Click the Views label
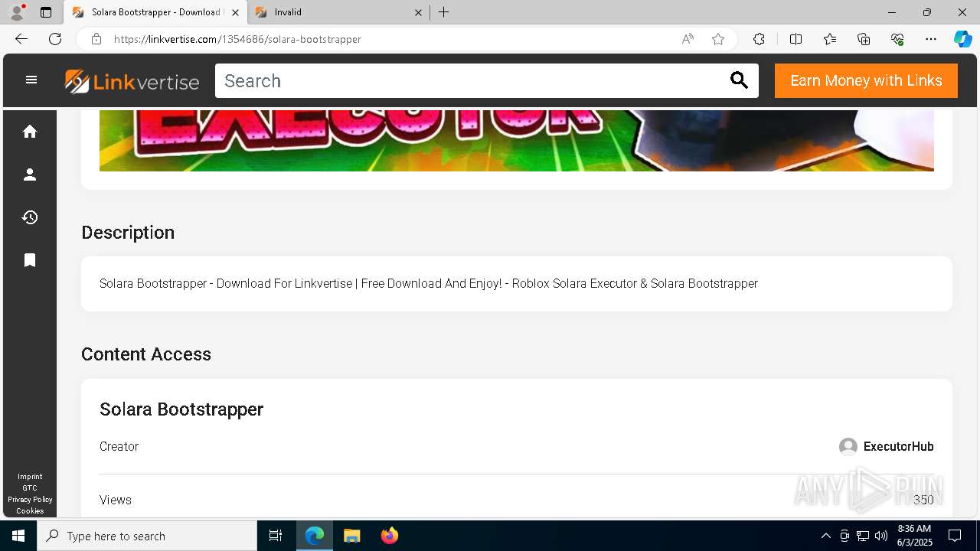This screenshot has height=551, width=980. coord(116,500)
